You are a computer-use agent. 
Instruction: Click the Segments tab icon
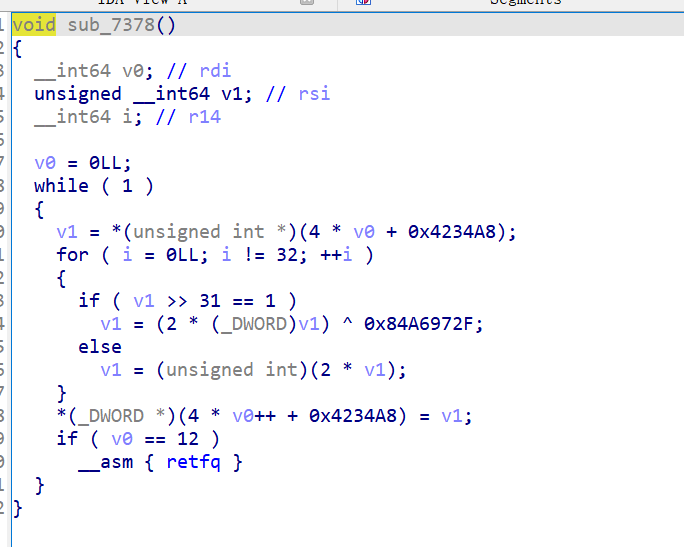click(363, 3)
